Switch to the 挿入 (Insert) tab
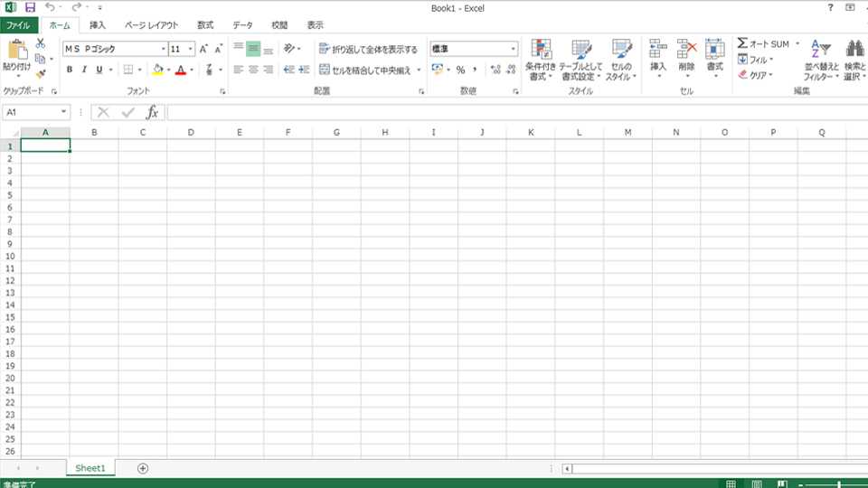 click(97, 25)
